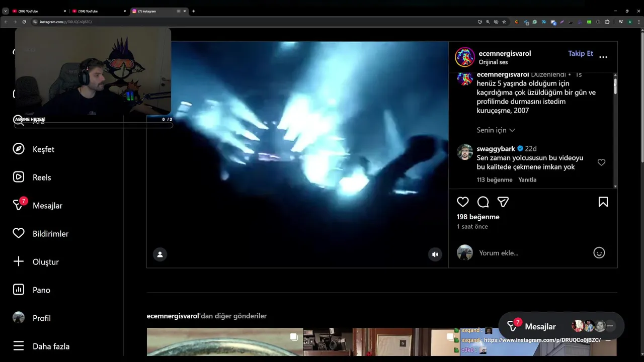Go back in browser history

click(x=6, y=22)
